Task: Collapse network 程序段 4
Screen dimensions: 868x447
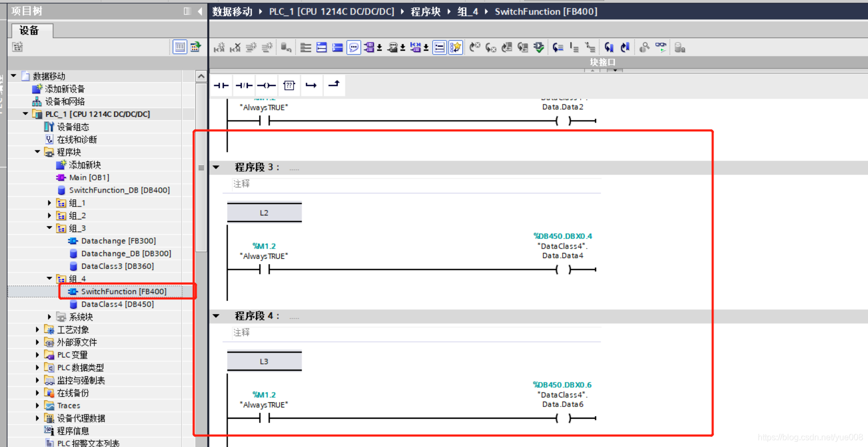Action: tap(216, 316)
